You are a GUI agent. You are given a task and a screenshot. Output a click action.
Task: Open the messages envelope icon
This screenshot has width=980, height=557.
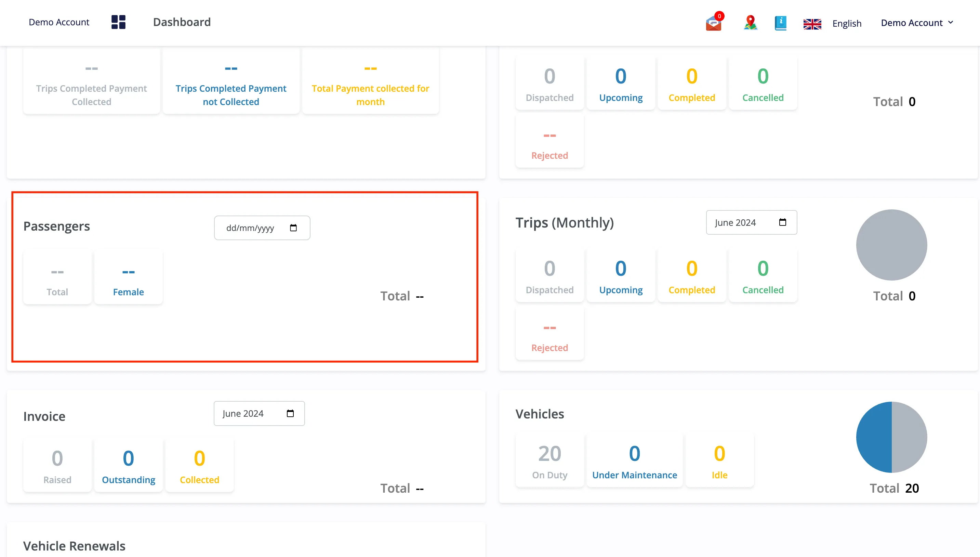[714, 23]
